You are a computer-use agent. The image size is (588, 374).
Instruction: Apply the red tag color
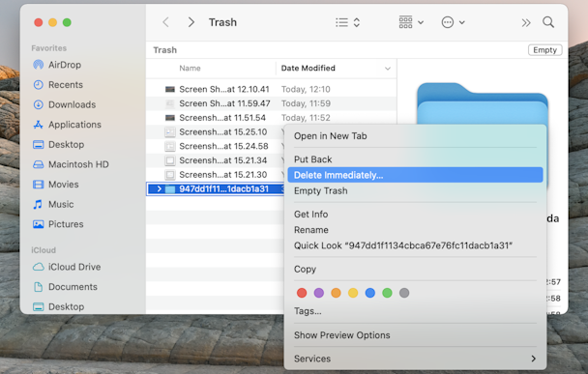point(302,293)
